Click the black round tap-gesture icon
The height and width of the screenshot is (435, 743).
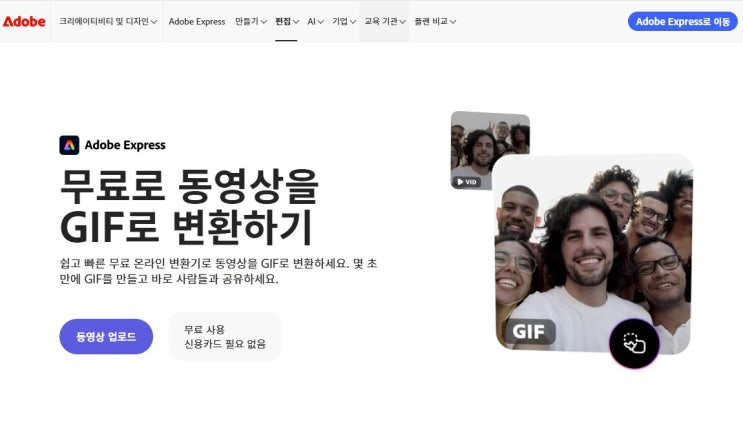tap(634, 344)
